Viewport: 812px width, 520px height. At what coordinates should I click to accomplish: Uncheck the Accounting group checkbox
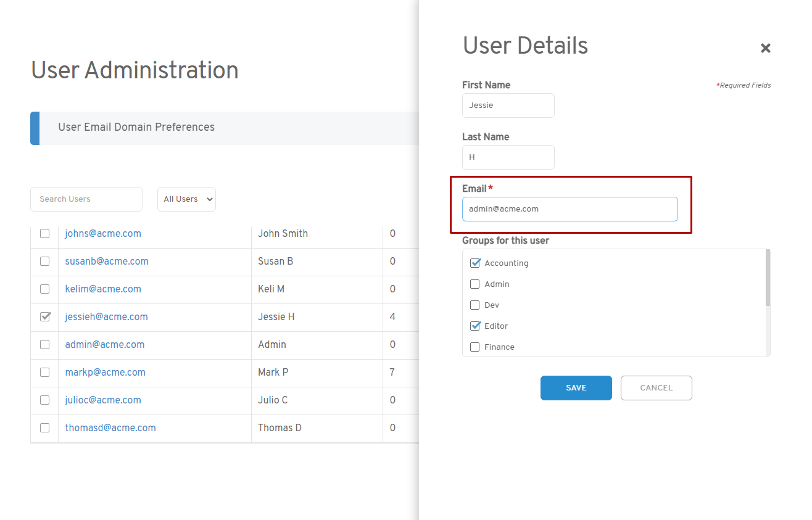[x=475, y=263]
